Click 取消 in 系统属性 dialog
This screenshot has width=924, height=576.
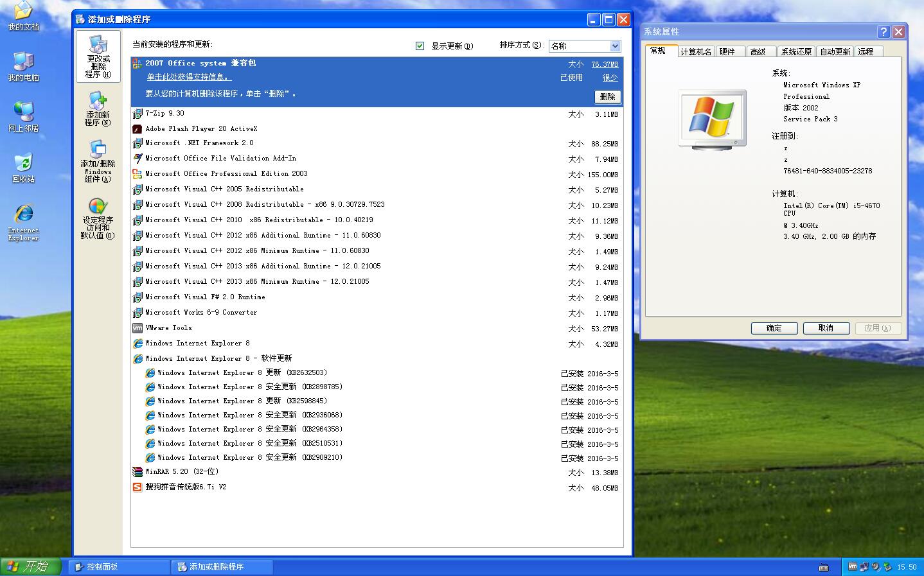[826, 328]
